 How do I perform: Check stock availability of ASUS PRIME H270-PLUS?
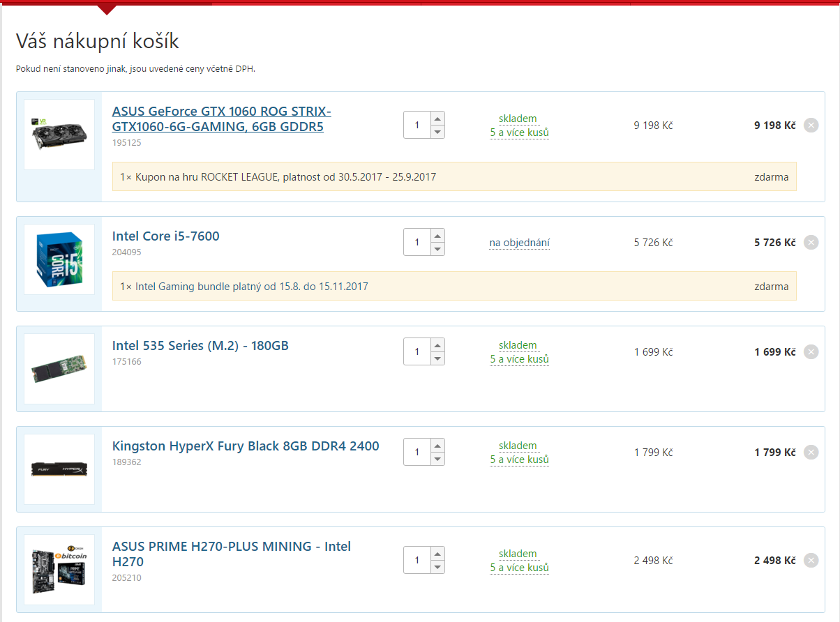pos(519,561)
